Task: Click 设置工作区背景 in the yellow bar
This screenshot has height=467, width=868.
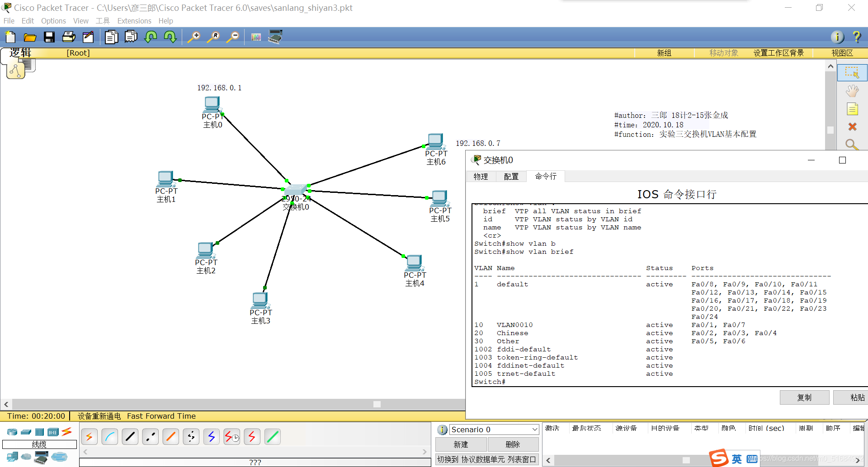Action: [778, 53]
